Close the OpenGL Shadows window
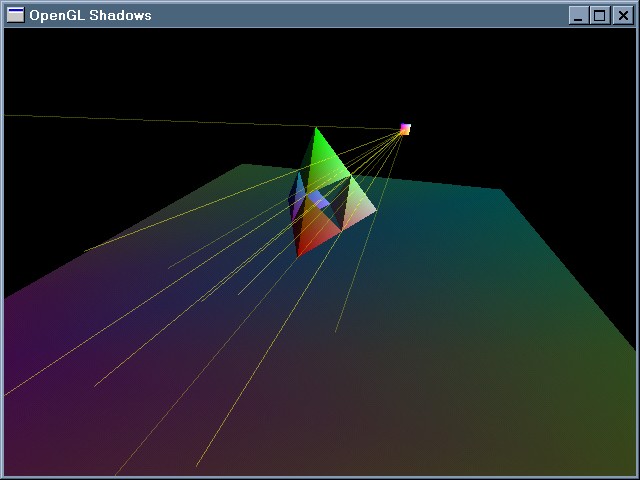 621,15
